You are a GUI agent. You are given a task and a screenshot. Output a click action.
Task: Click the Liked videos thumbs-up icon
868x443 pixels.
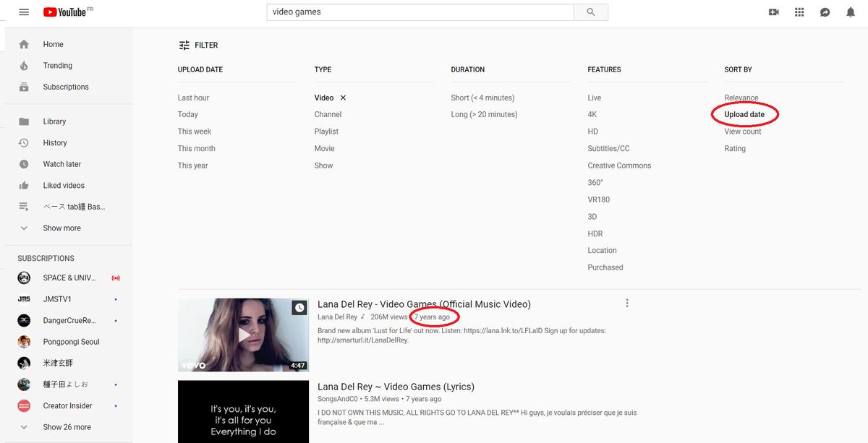(x=24, y=186)
